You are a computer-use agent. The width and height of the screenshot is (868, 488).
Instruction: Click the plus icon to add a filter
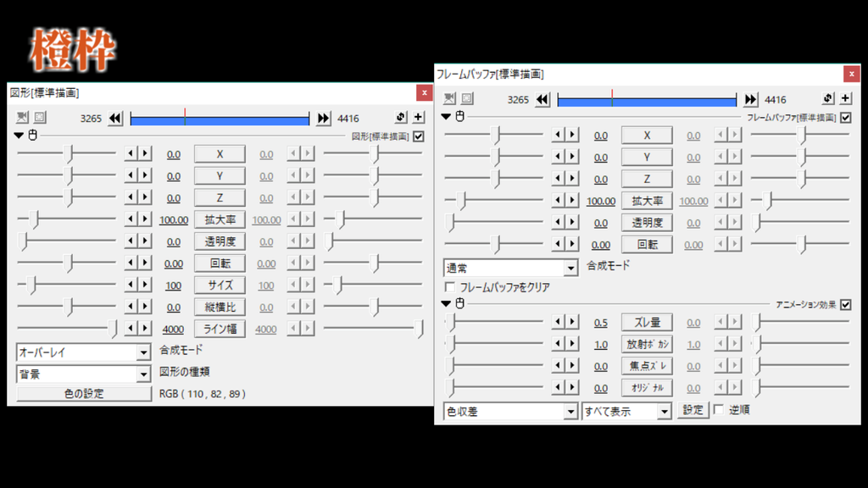point(420,118)
